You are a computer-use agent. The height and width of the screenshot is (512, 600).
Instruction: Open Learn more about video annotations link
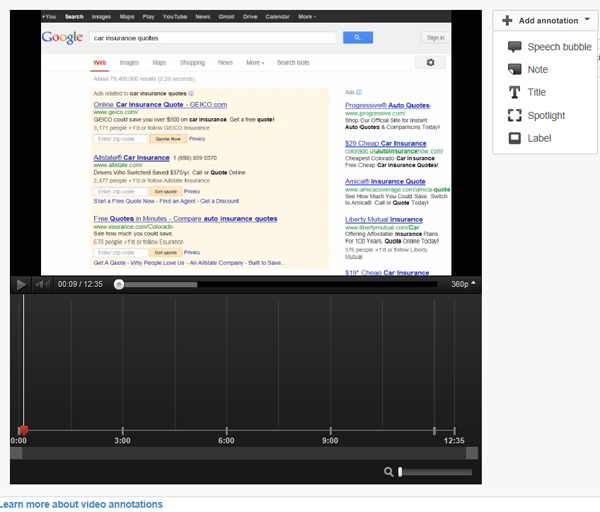[81, 504]
